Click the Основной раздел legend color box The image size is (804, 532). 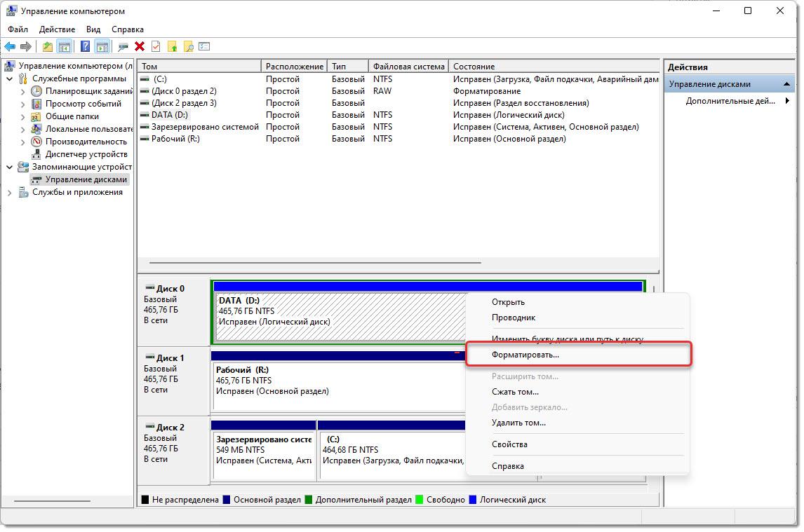point(227,500)
